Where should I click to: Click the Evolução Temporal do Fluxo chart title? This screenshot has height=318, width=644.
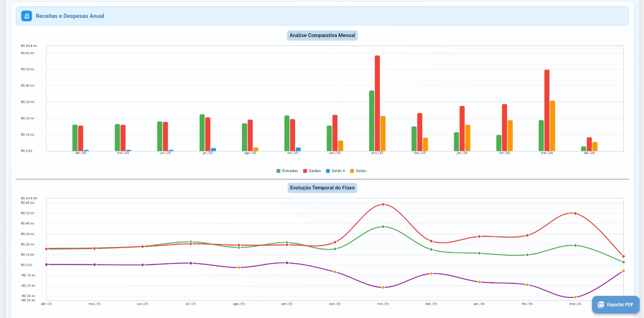click(x=322, y=188)
